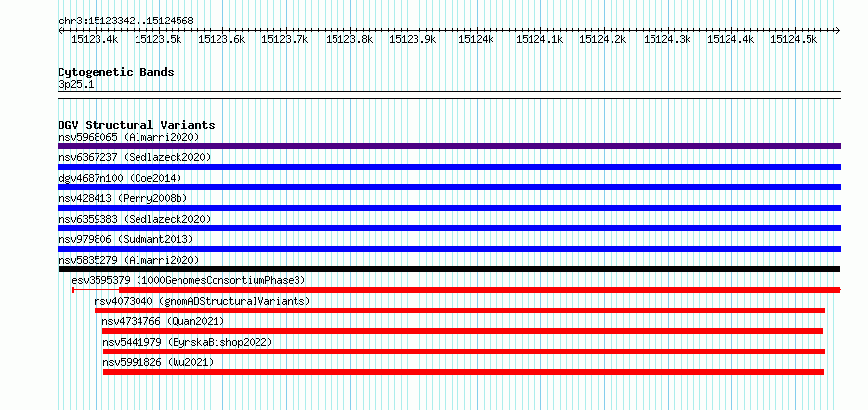Click the 15123.7k ruler tick label

coord(286,39)
